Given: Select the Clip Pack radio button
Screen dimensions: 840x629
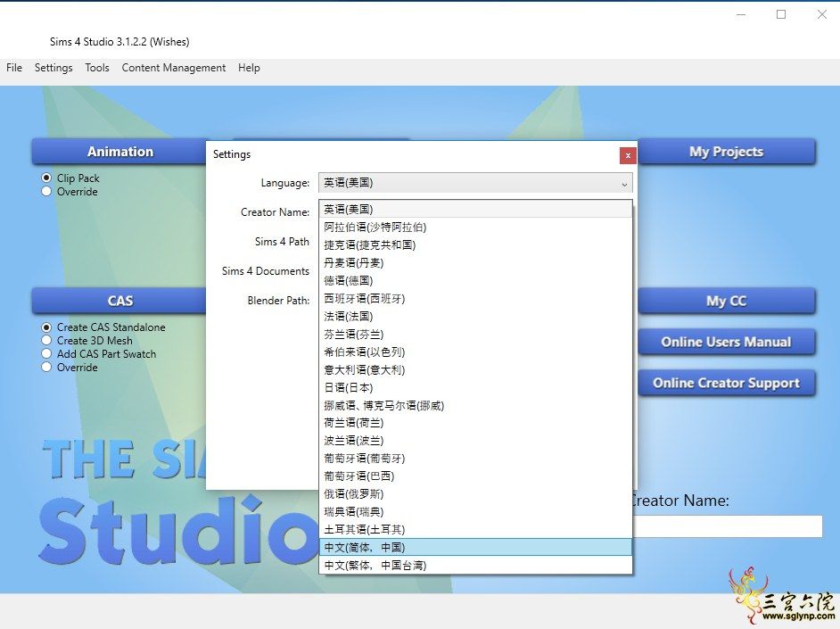Looking at the screenshot, I should tap(46, 178).
